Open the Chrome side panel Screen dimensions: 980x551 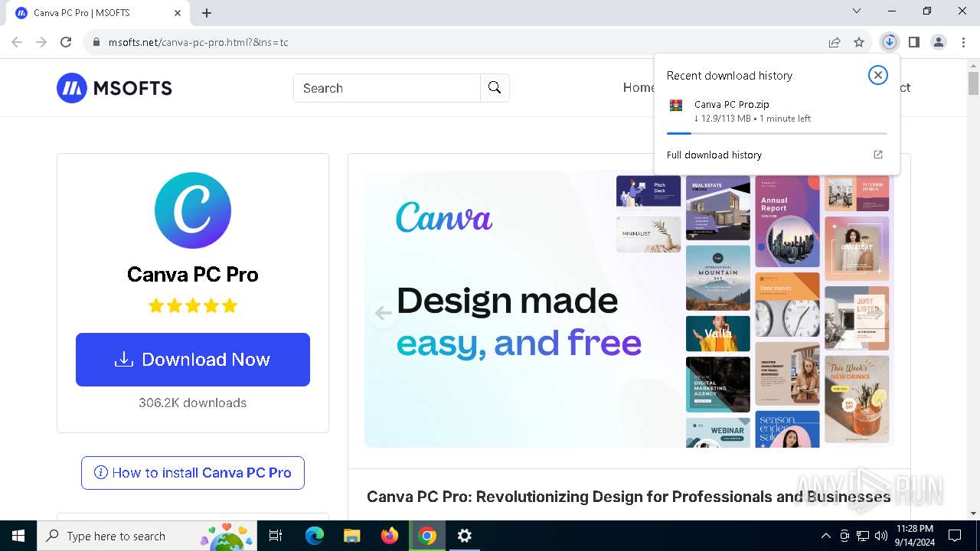click(x=913, y=42)
